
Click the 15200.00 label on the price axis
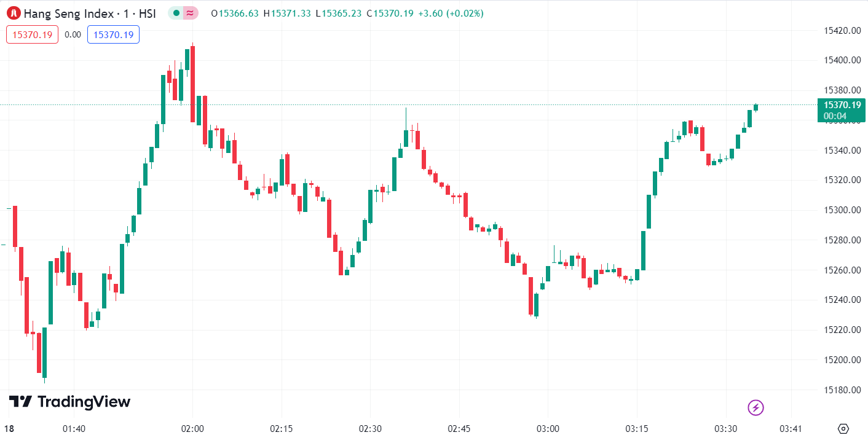(840, 360)
